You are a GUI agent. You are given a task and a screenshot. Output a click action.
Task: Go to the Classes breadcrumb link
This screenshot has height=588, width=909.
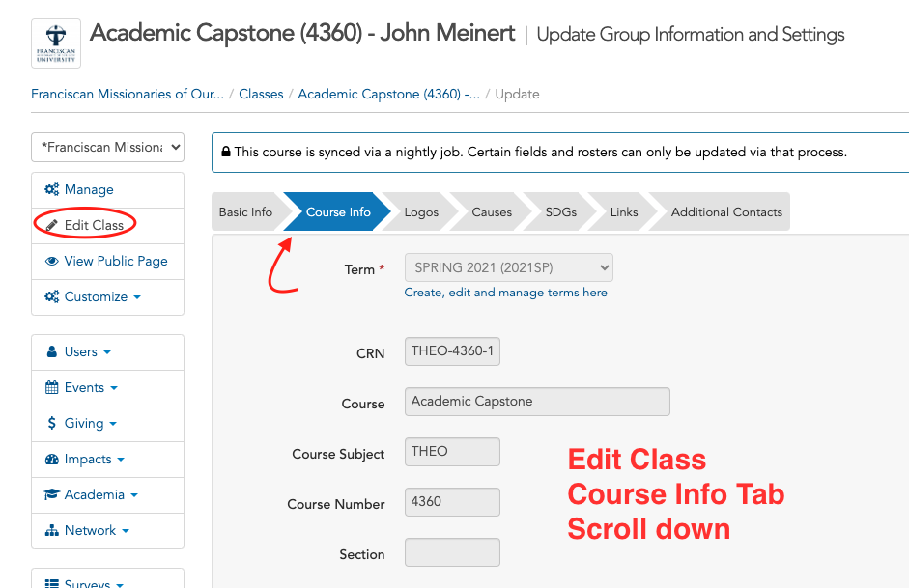[261, 94]
